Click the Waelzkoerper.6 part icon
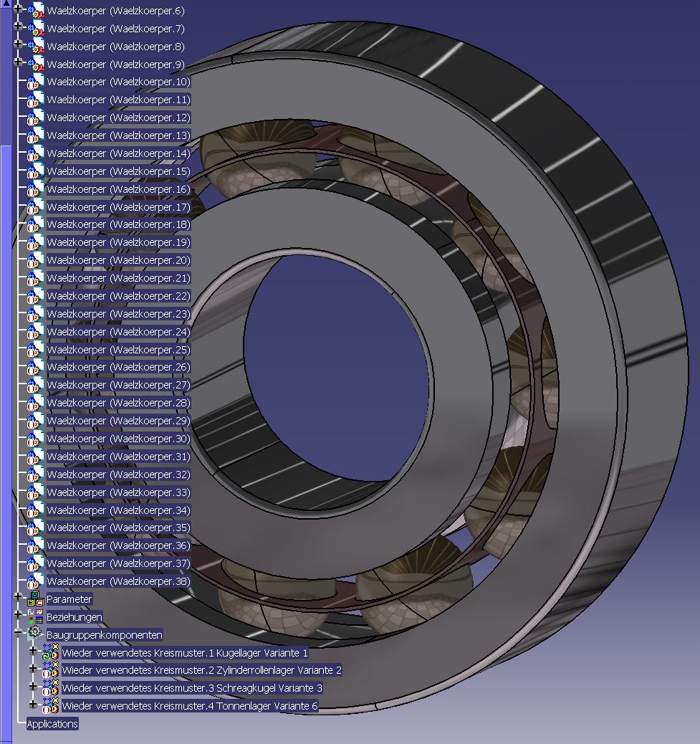Viewport: 700px width, 744px height. tap(36, 11)
